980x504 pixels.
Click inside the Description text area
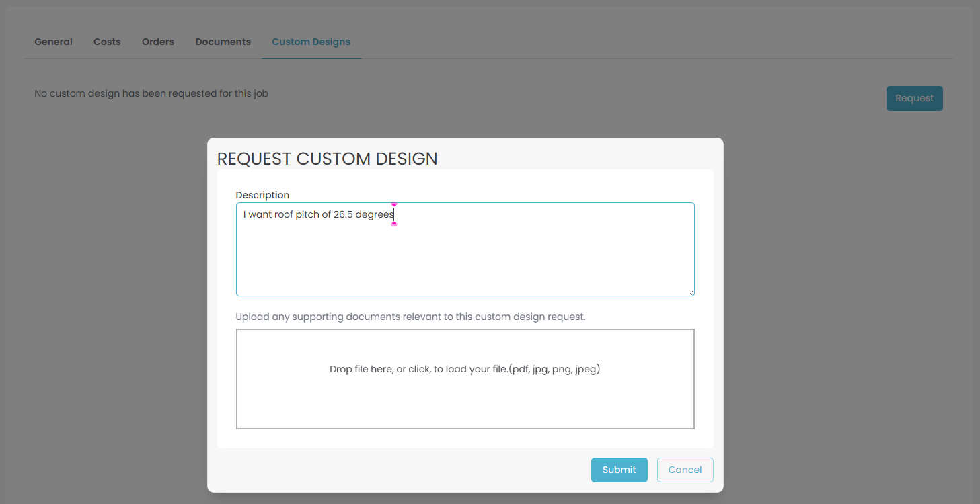(465, 259)
